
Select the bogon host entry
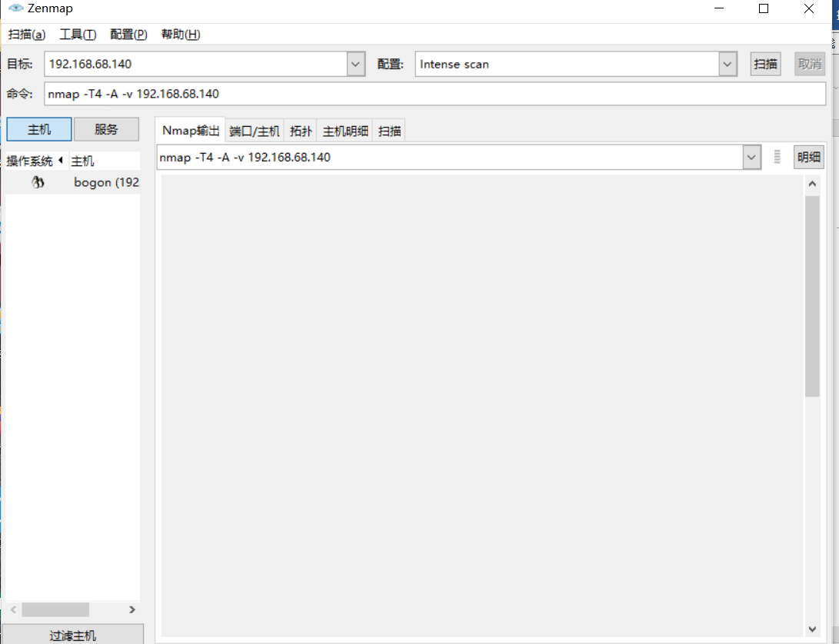[x=105, y=181]
